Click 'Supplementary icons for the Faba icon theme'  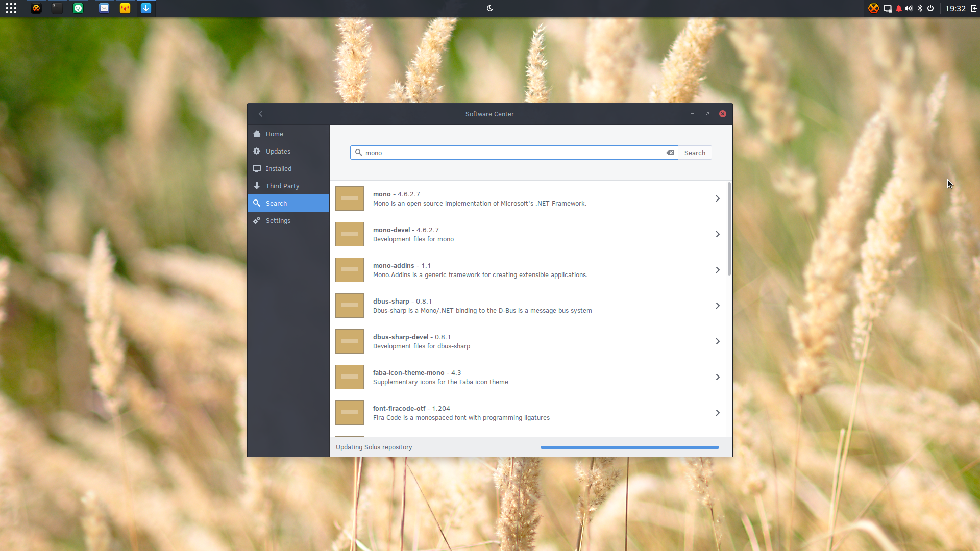(x=440, y=382)
